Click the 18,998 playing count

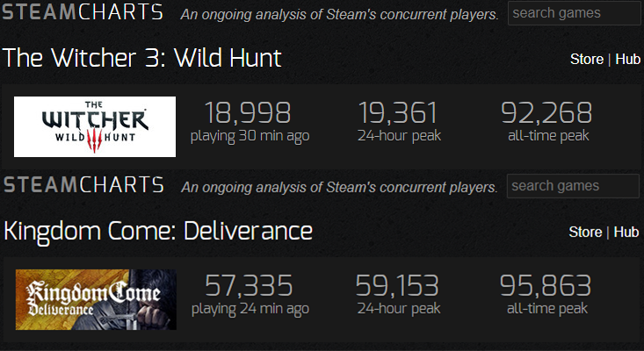coord(248,113)
